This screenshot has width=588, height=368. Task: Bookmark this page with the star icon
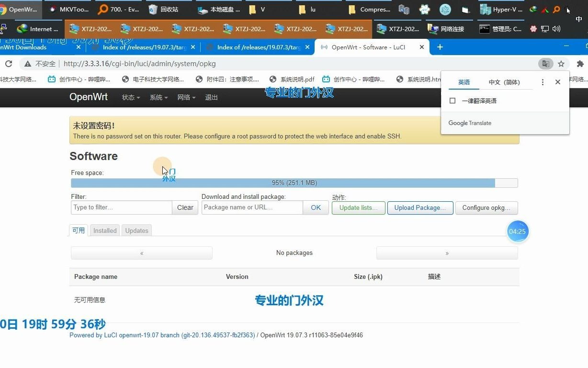coord(561,64)
